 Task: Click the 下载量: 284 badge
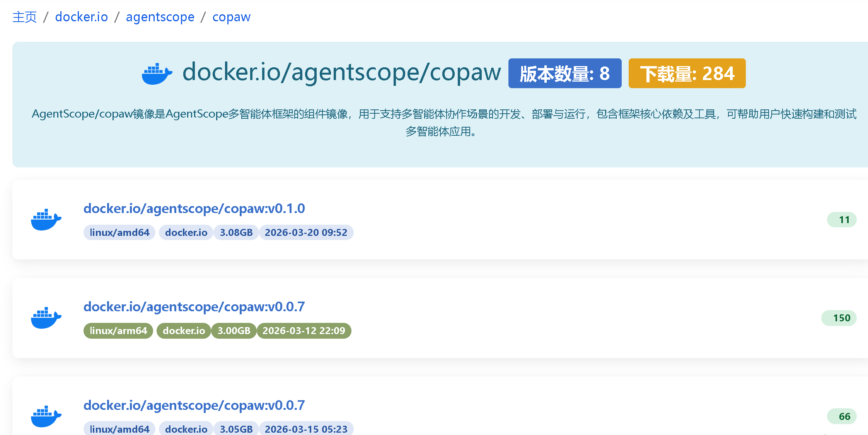point(687,73)
